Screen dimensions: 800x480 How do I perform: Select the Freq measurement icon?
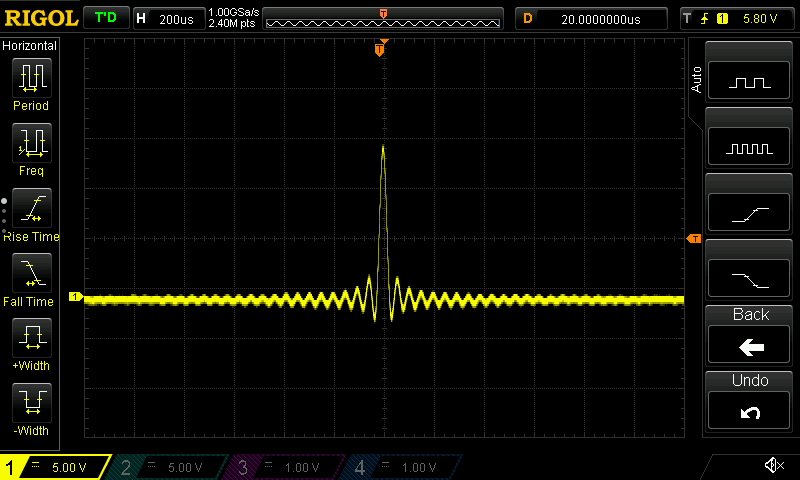pyautogui.click(x=32, y=143)
